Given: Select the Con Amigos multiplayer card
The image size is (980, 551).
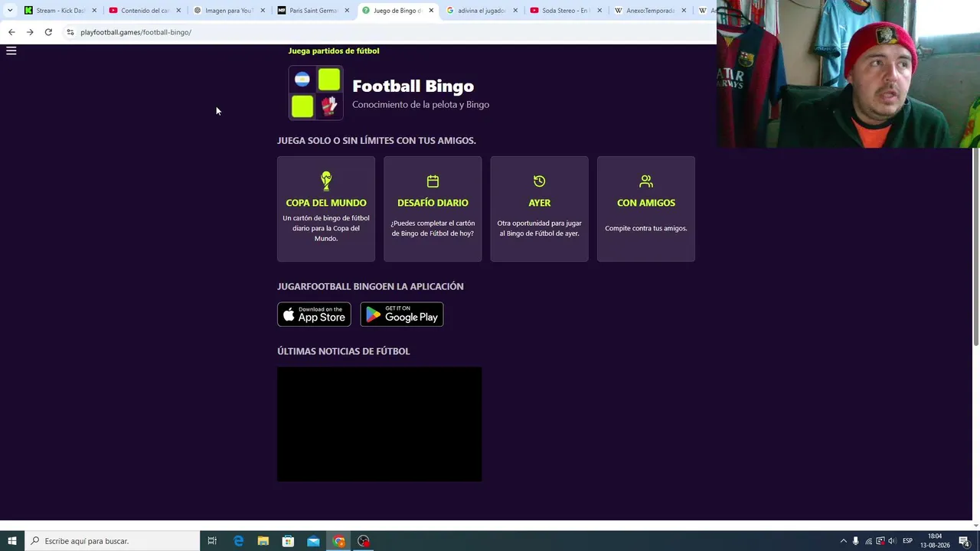Looking at the screenshot, I should pos(646,209).
